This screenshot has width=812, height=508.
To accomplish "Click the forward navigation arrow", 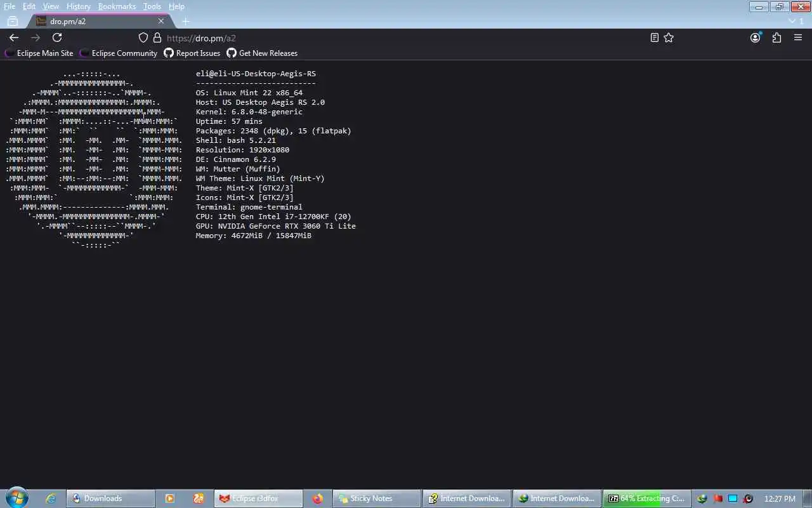I will [36, 37].
